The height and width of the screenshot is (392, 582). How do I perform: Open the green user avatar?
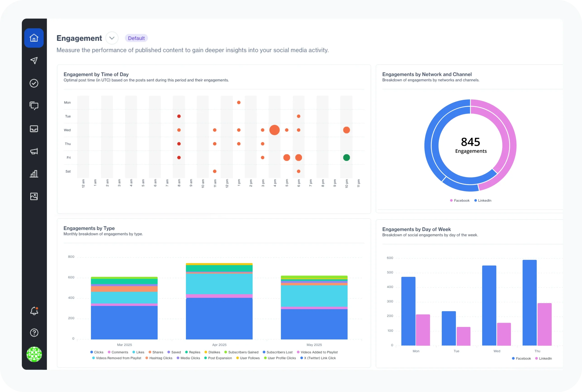point(34,354)
